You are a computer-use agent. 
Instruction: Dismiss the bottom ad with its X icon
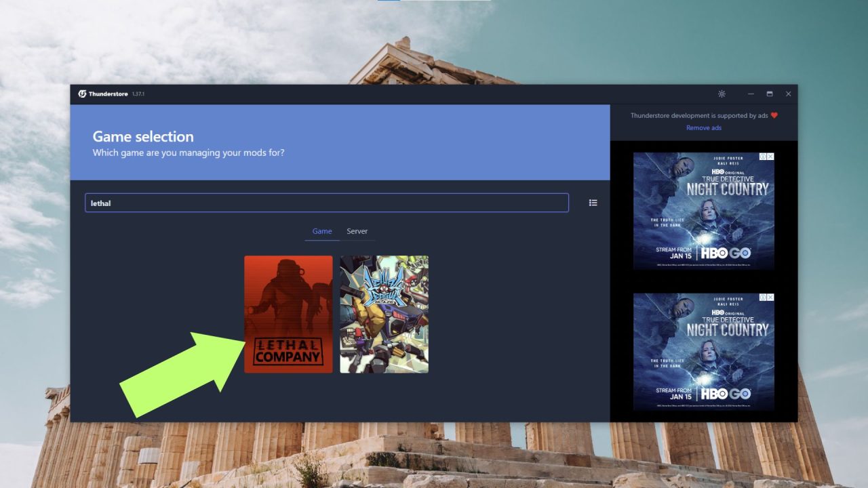coord(770,298)
